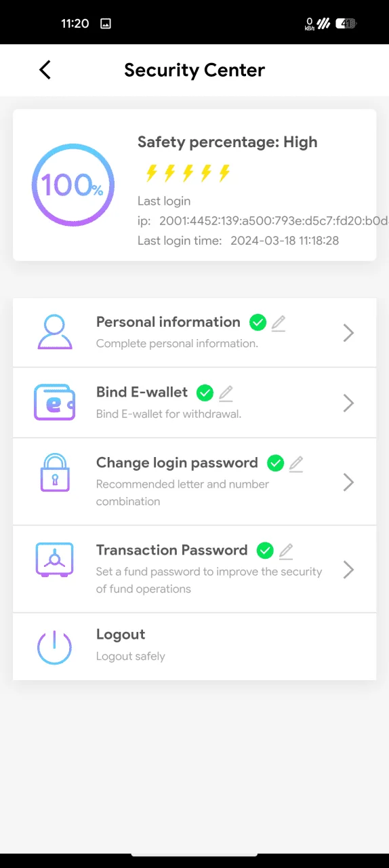Tap the Bind E-wallet wallet icon
Screen dimensions: 389x868
54,403
